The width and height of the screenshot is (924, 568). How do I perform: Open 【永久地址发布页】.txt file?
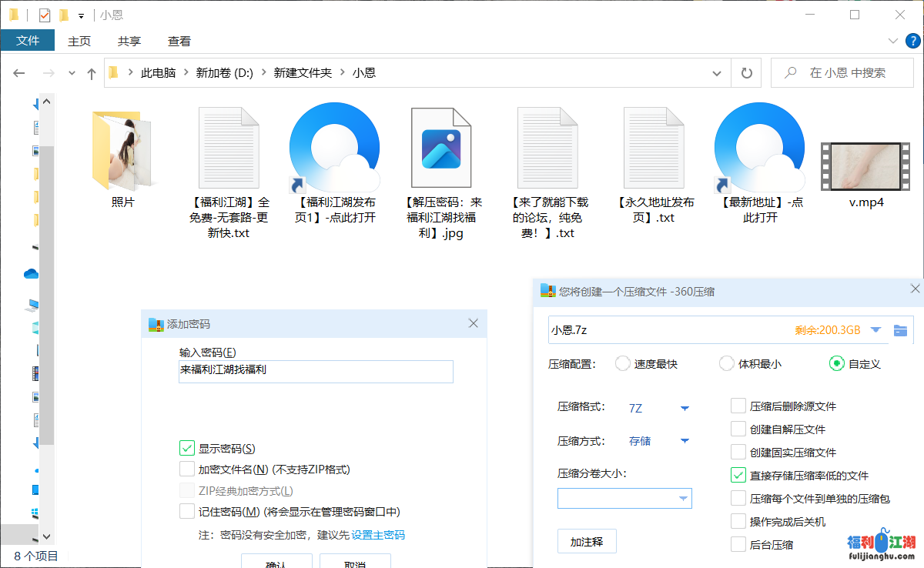pyautogui.click(x=654, y=149)
